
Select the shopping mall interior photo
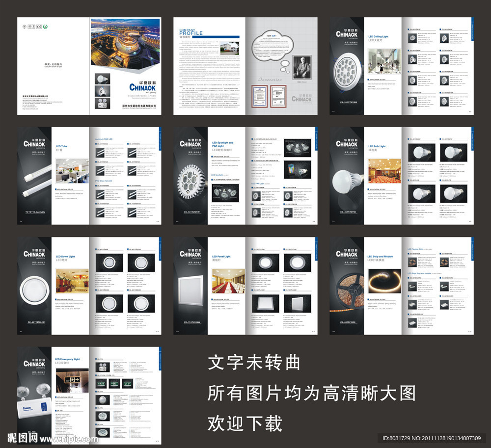[384, 62]
